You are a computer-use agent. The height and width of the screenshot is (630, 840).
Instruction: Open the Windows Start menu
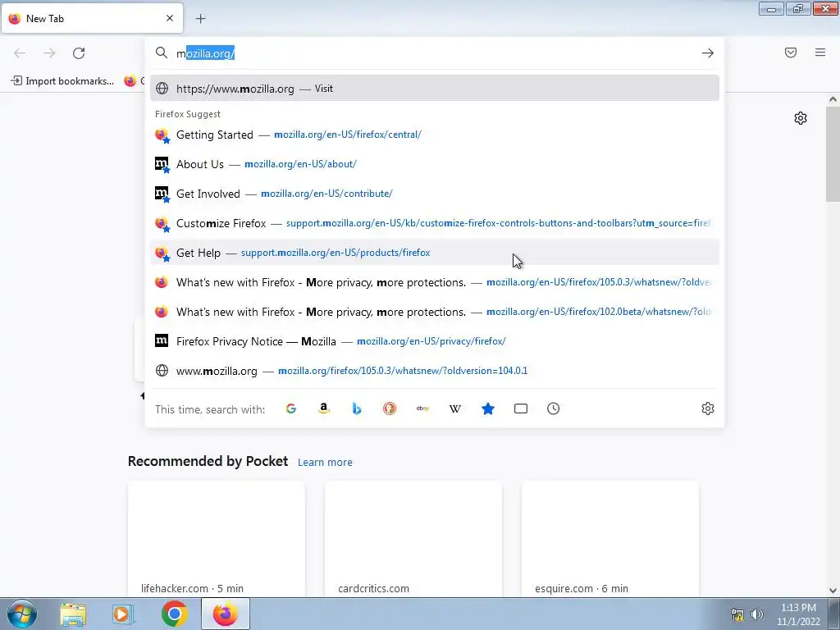22,614
